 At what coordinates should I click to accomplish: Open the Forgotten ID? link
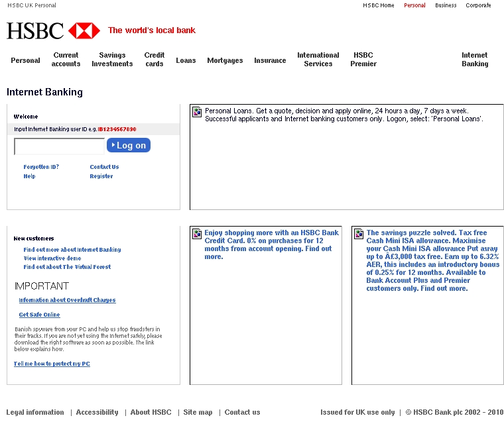pyautogui.click(x=41, y=167)
